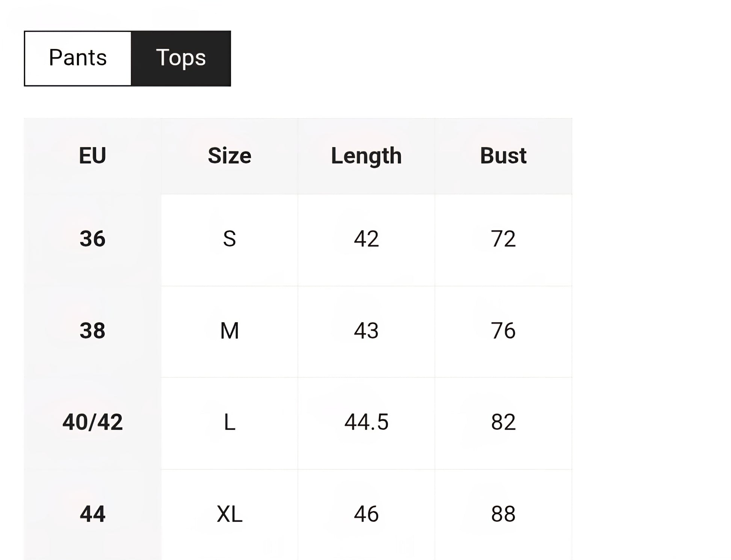
Task: Click the M size cell
Action: point(230,331)
